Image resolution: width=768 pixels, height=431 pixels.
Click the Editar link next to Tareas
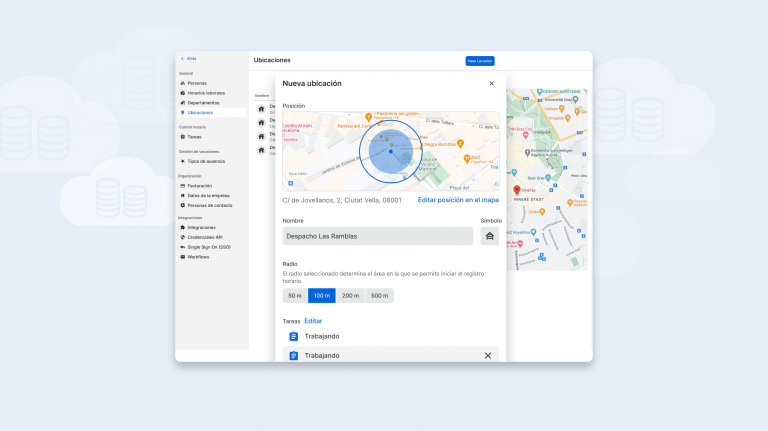point(313,321)
